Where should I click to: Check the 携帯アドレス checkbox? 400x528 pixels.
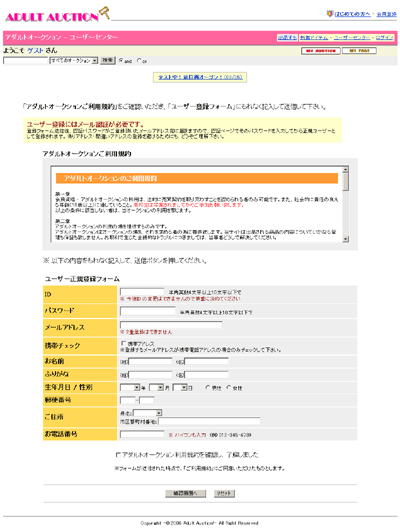pyautogui.click(x=123, y=343)
